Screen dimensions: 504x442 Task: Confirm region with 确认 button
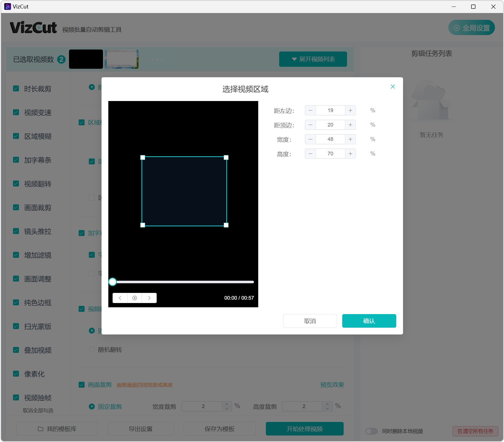pyautogui.click(x=369, y=321)
